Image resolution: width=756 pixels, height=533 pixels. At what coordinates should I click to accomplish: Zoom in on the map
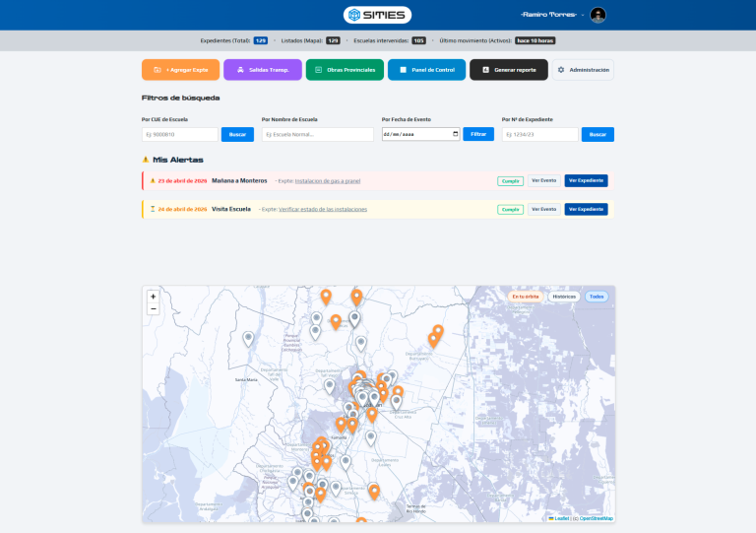click(x=153, y=296)
